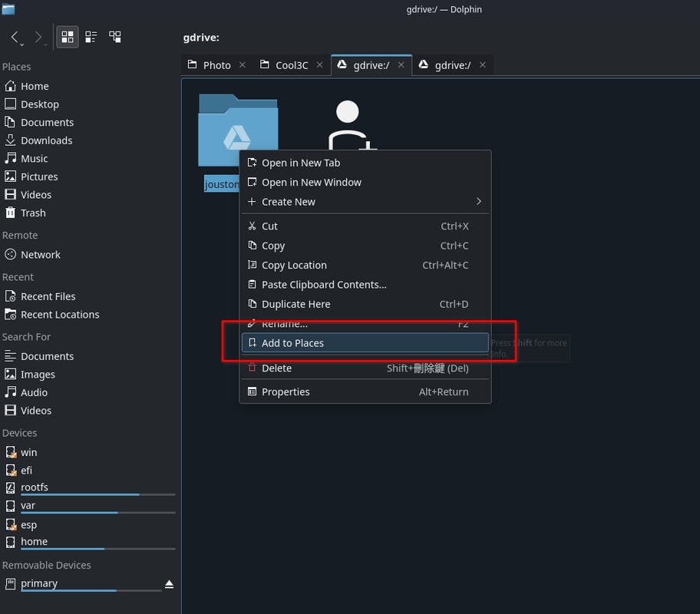Viewport: 700px width, 614px height.
Task: Click the back navigation arrow
Action: pyautogui.click(x=15, y=37)
